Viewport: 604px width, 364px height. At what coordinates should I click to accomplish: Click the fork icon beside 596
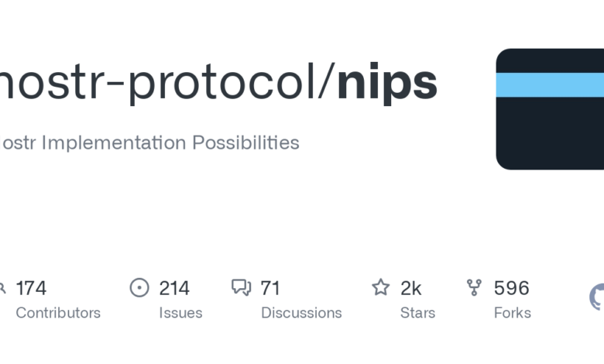[x=474, y=288]
